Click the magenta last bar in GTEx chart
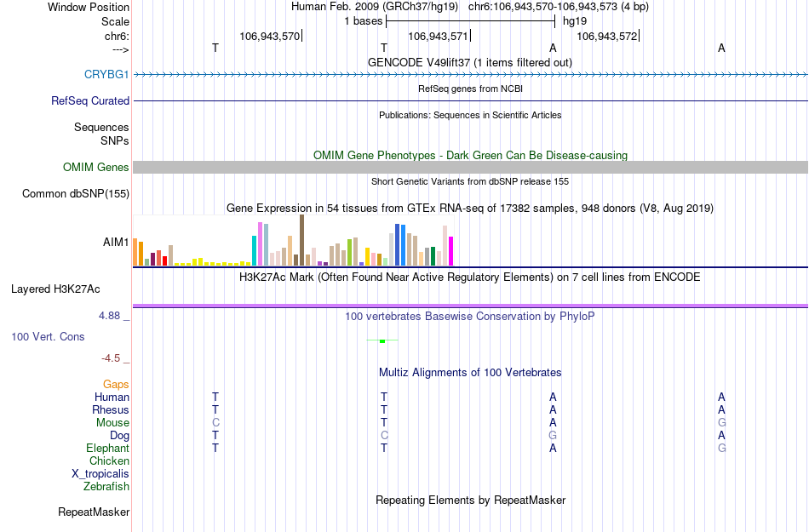 pos(451,251)
